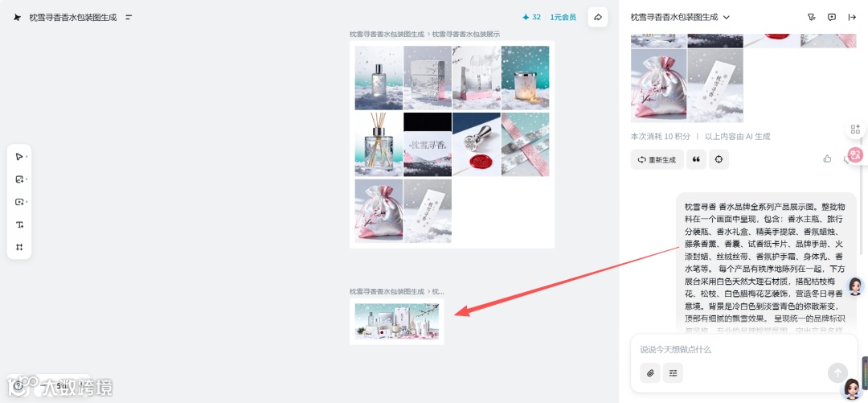Select the pink sachet pouch canvas thumbnail
The width and height of the screenshot is (868, 403).
[379, 211]
